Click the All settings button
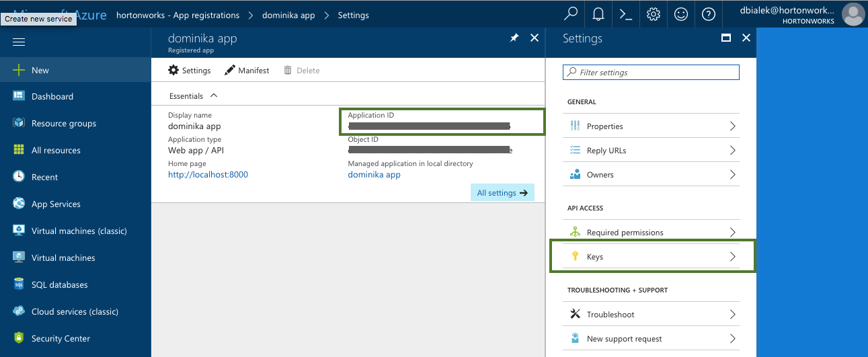This screenshot has height=357, width=868. (x=502, y=193)
